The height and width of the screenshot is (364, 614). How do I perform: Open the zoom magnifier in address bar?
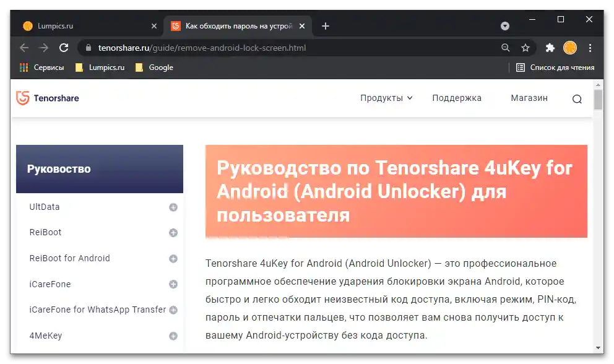[x=506, y=48]
